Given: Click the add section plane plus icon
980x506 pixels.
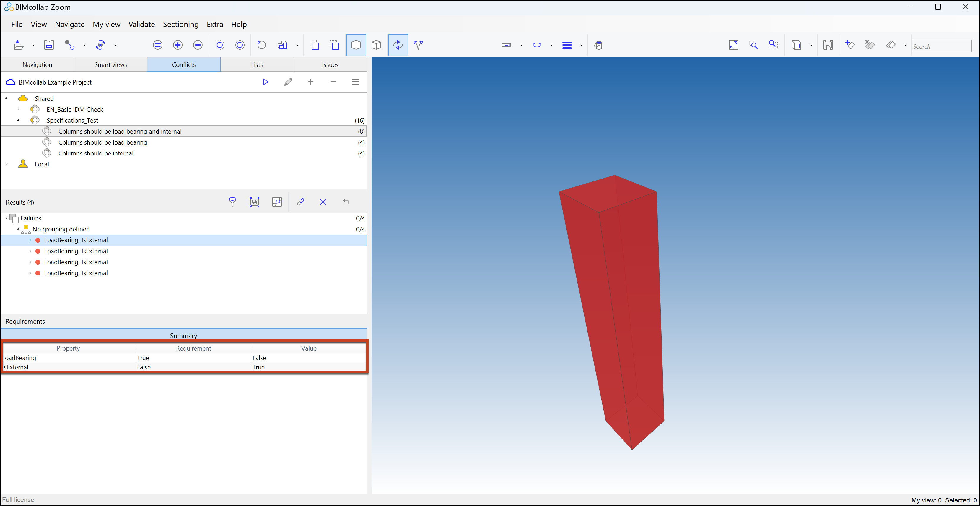Looking at the screenshot, I should click(850, 45).
